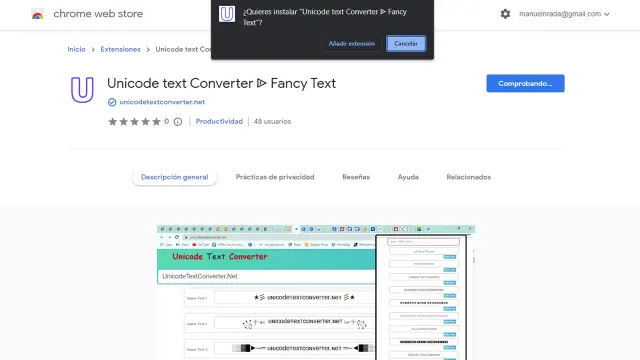Go to the Inicio breadcrumb link
This screenshot has height=360, width=640.
(76, 49)
